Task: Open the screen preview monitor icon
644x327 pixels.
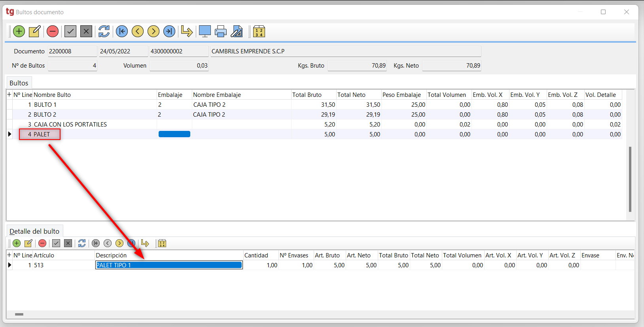Action: 205,31
